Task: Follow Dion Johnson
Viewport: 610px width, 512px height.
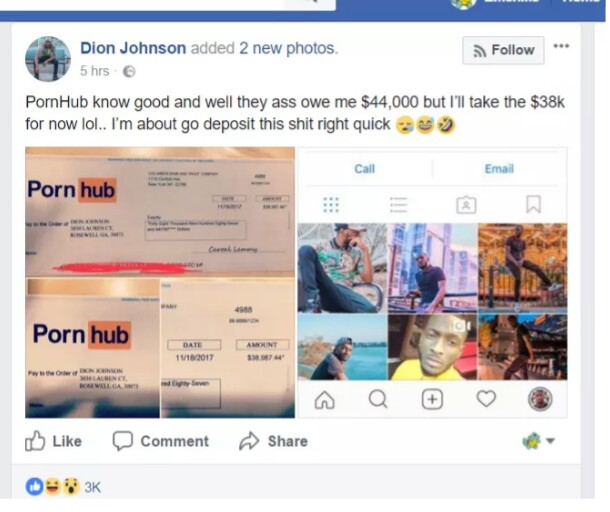Action: 503,50
